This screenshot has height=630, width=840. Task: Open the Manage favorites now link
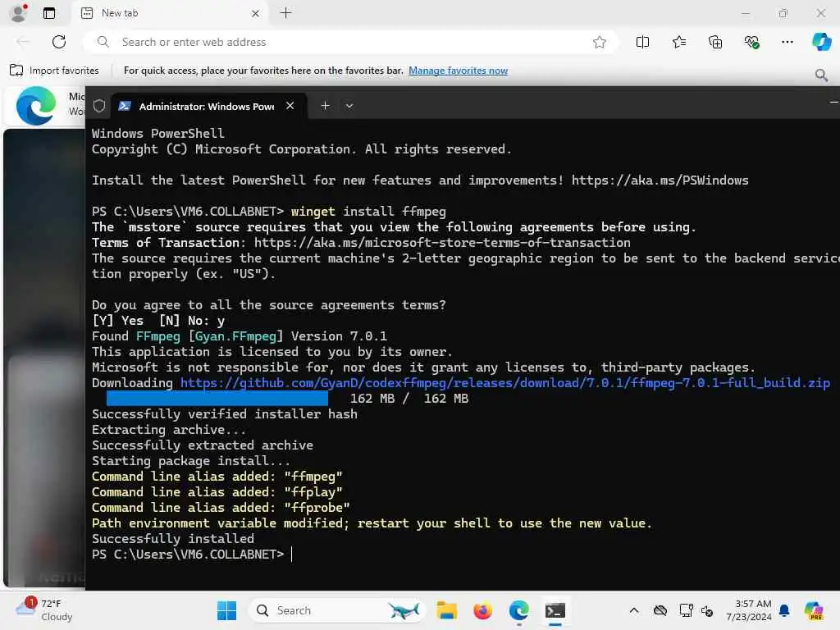458,71
